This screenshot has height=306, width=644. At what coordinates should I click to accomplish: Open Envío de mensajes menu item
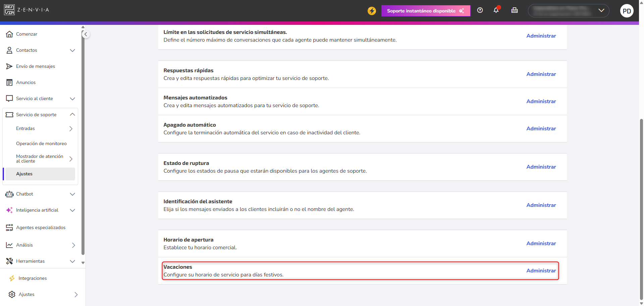(x=36, y=67)
